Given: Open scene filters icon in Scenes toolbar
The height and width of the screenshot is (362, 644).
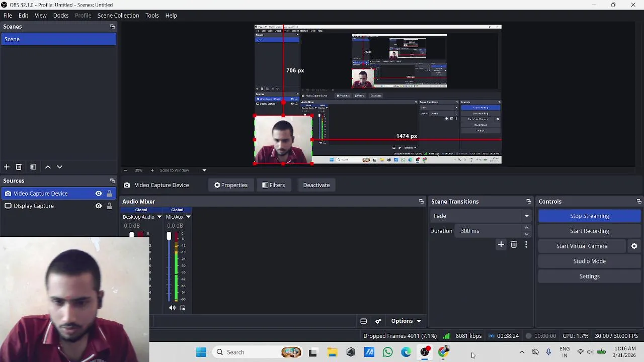Looking at the screenshot, I should (33, 167).
